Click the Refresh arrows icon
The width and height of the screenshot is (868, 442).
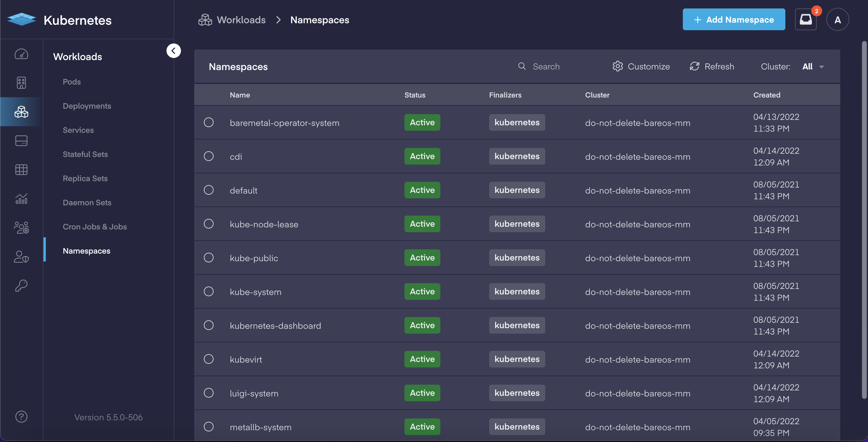pyautogui.click(x=695, y=66)
